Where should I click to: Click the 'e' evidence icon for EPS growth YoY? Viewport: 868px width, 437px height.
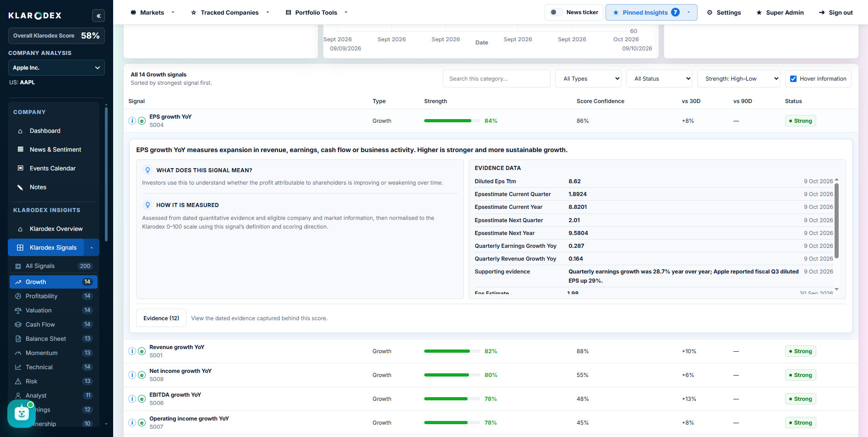pos(142,121)
